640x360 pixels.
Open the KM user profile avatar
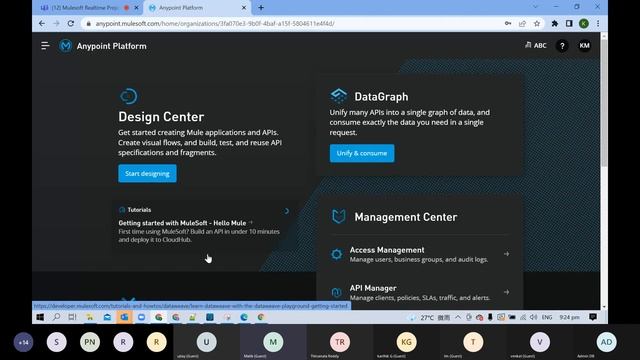point(584,46)
